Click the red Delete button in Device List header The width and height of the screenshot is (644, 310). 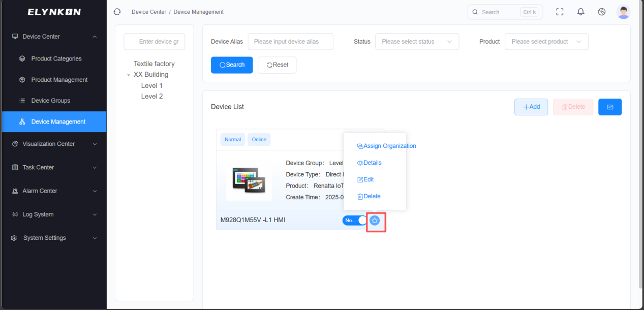click(573, 107)
